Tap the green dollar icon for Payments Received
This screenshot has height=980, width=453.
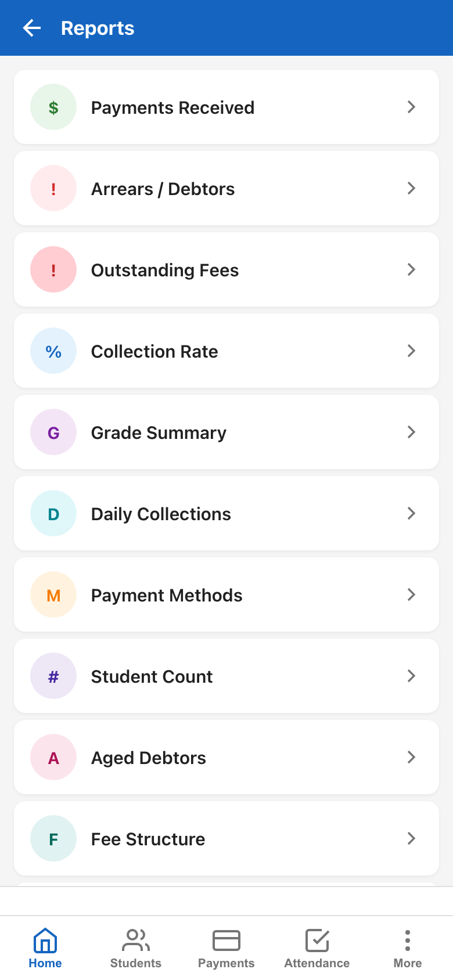tap(53, 107)
